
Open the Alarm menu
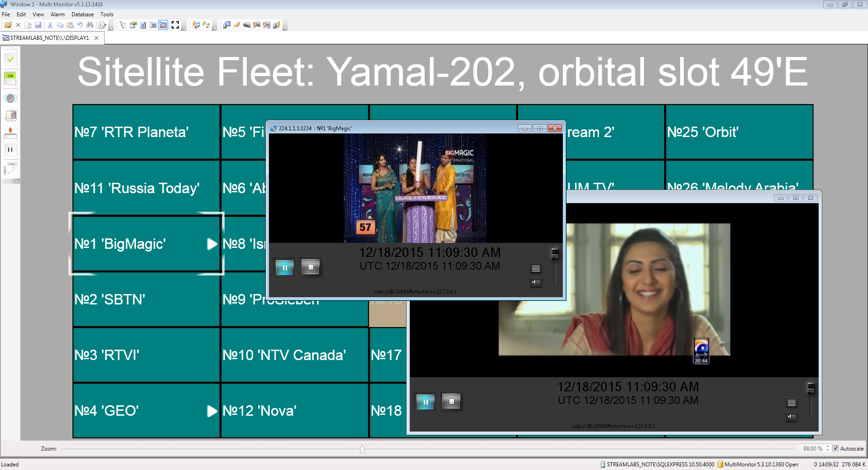tap(58, 14)
